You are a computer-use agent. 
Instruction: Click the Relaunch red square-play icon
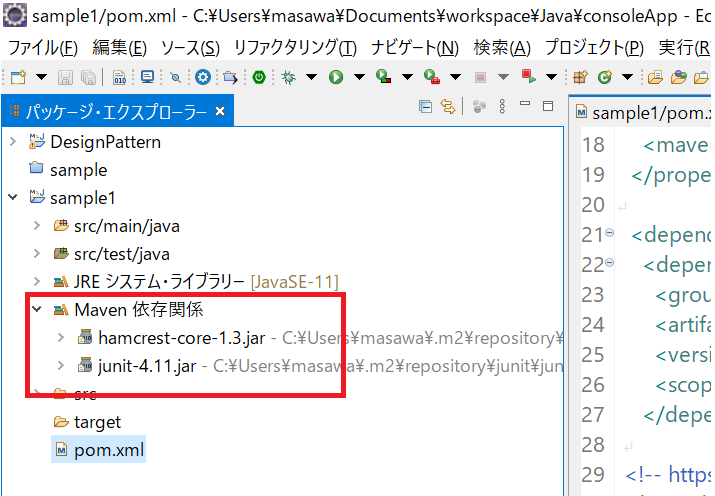tap(528, 76)
